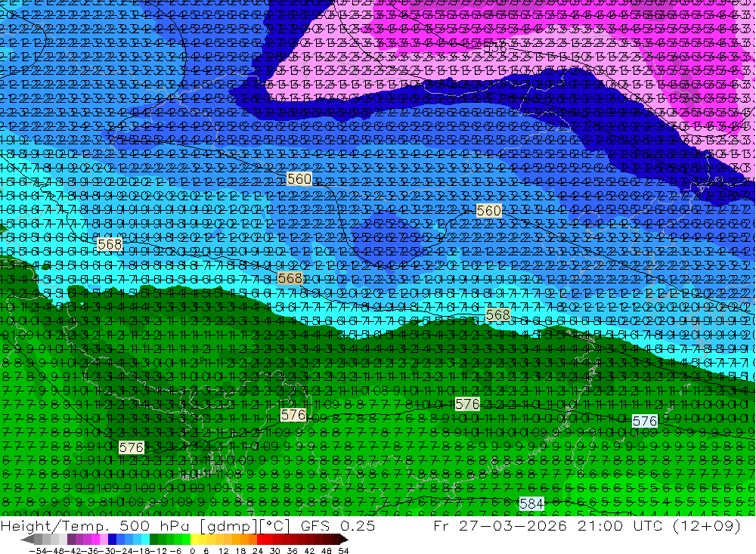Click the bright lime green legend swatch

[187, 540]
